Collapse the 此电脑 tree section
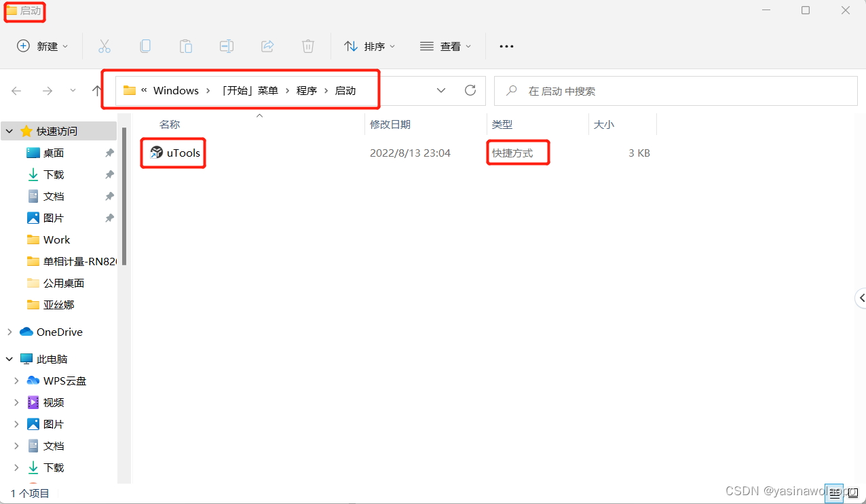The height and width of the screenshot is (504, 866). (9, 358)
